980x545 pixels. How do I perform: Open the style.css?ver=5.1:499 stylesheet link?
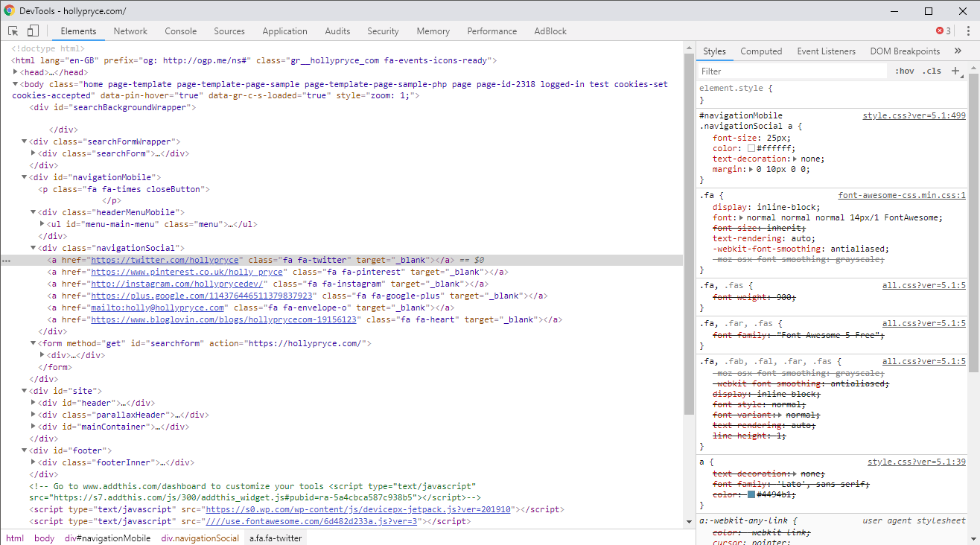coord(914,114)
